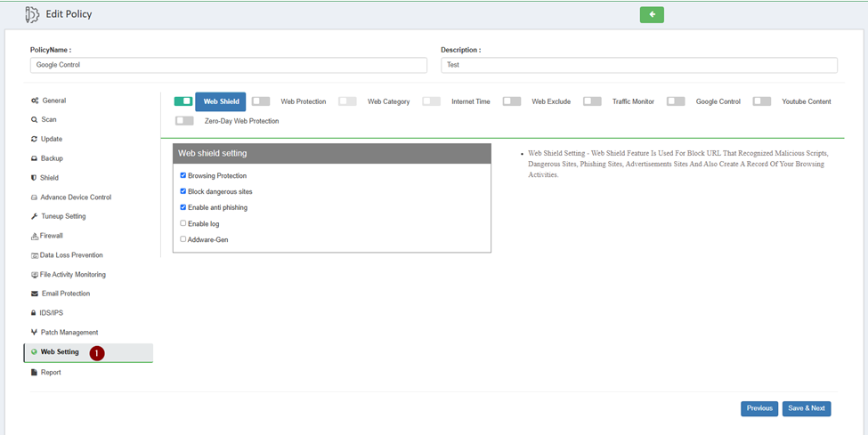Uncheck the Block dangerous sites checkbox

[183, 191]
